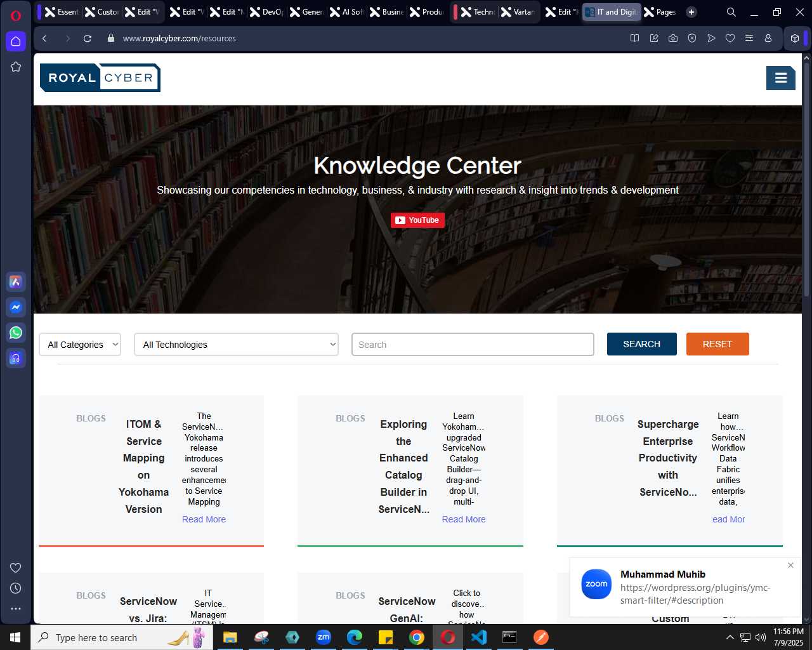Open Google Chrome from the taskbar
The height and width of the screenshot is (650, 812).
coord(417,637)
